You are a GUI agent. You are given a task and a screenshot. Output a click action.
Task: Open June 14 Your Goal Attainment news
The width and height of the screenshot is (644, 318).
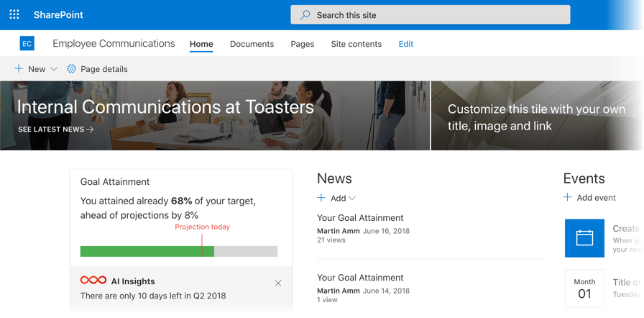coord(360,278)
